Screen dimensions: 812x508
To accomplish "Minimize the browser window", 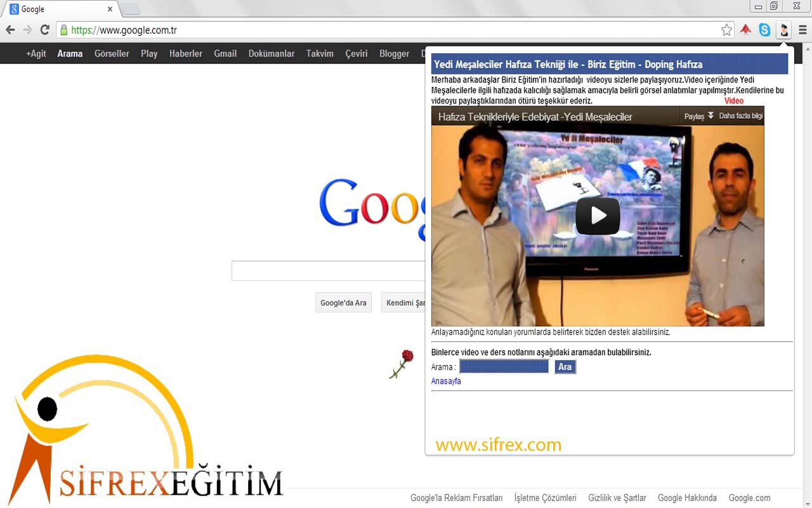I will [x=758, y=6].
